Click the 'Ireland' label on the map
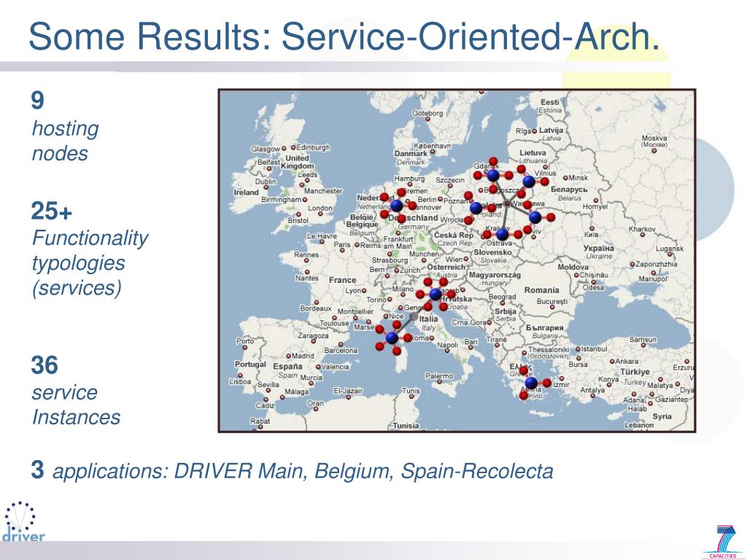Viewport: 747px width, 560px height. tap(247, 192)
